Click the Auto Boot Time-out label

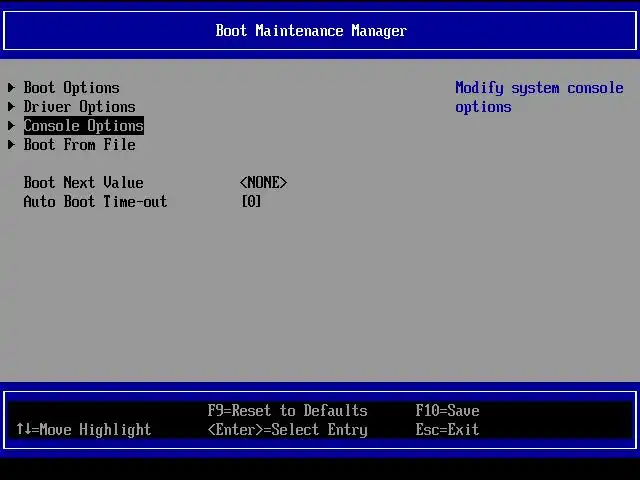tap(95, 201)
